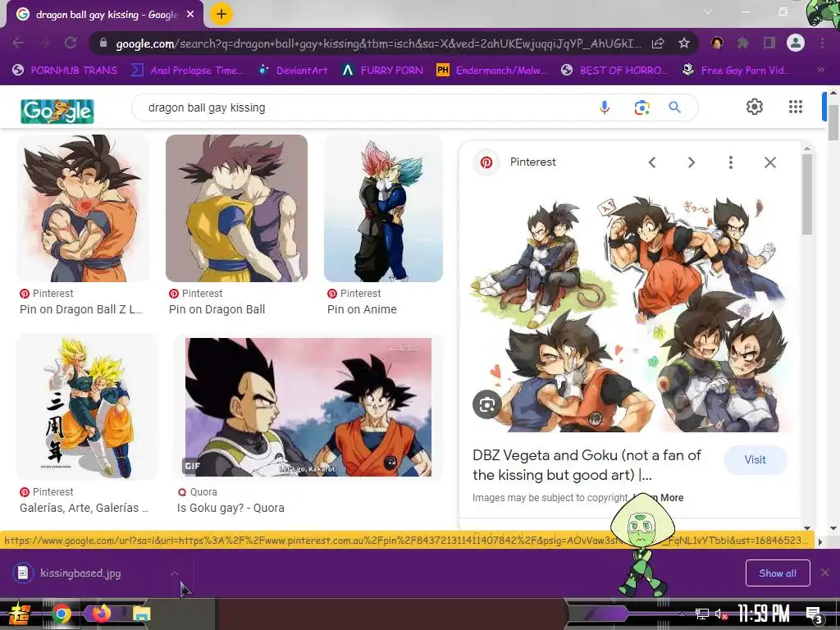This screenshot has width=840, height=630.
Task: Expand the hidden bookmarks overflow chevron
Action: point(820,70)
